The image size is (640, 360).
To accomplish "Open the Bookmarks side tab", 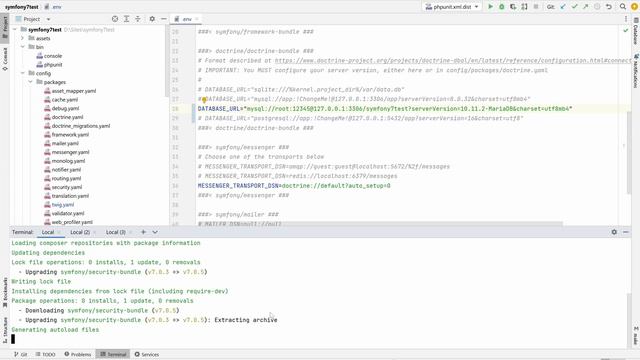I will tap(5, 293).
